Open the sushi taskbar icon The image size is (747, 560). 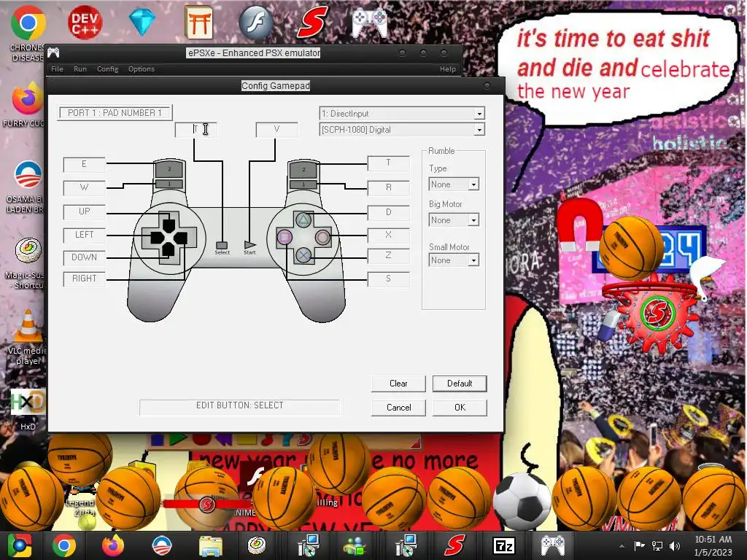tap(257, 545)
